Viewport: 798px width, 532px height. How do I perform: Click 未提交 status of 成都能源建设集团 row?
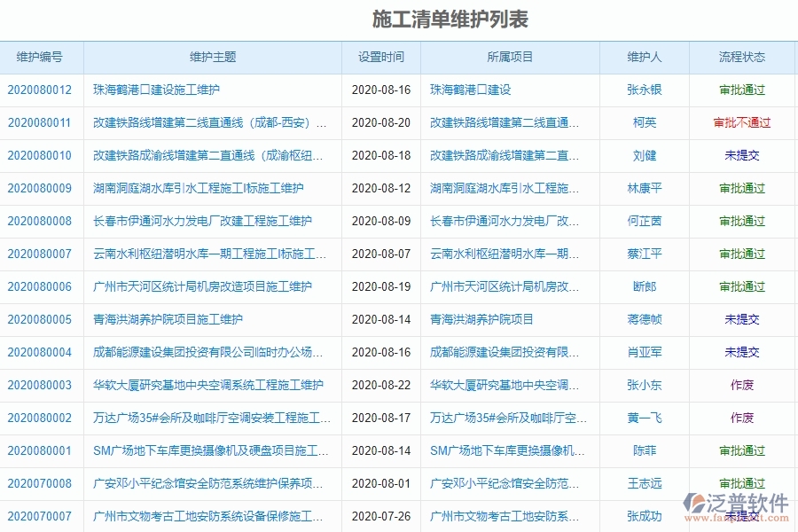point(741,352)
